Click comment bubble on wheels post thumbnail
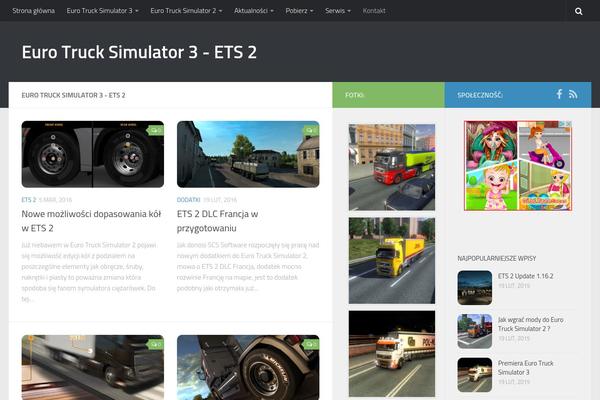The width and height of the screenshot is (600, 400). pyautogui.click(x=156, y=131)
